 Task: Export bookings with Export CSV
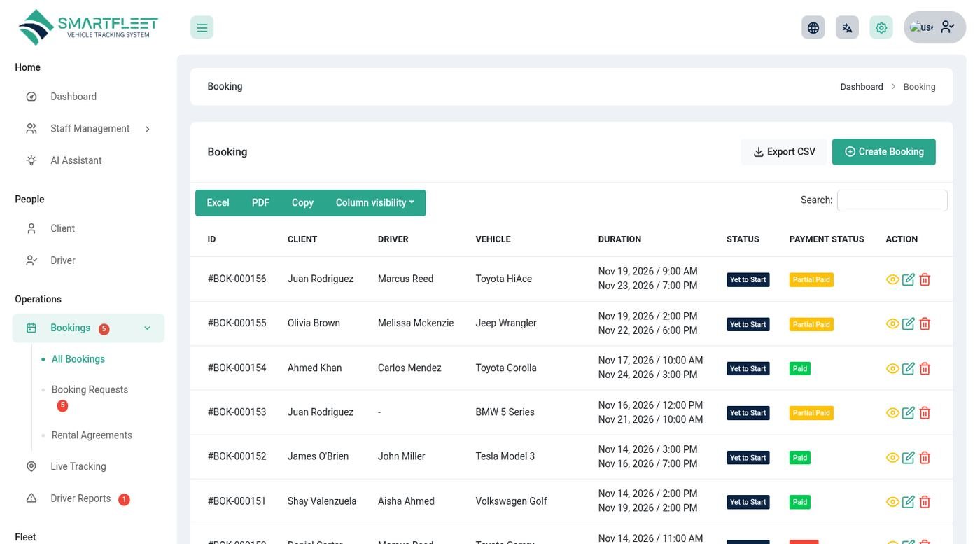tap(784, 152)
